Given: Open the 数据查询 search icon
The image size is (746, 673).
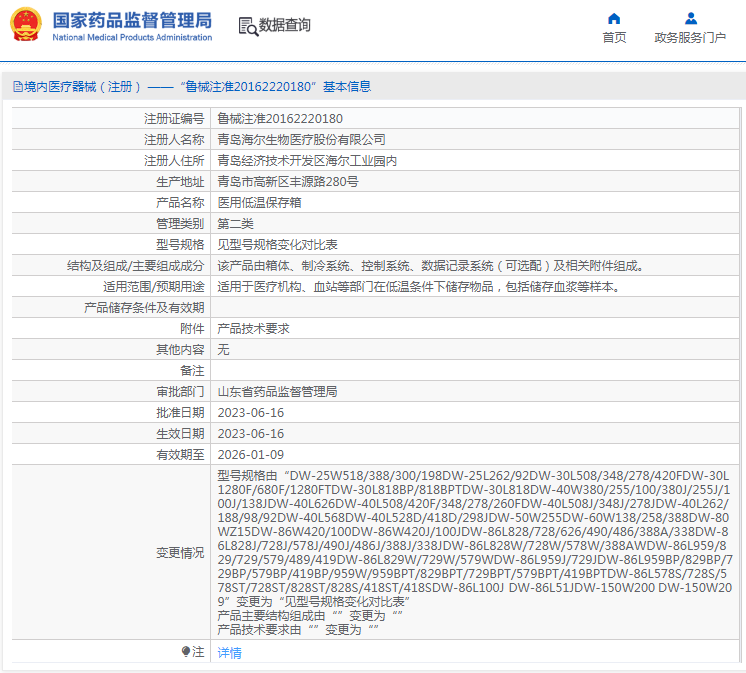Looking at the screenshot, I should coord(248,27).
